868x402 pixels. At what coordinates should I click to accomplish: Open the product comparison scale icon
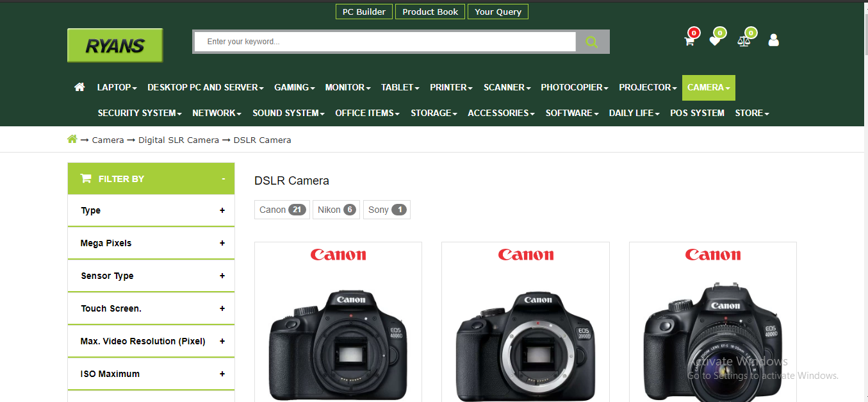(744, 40)
